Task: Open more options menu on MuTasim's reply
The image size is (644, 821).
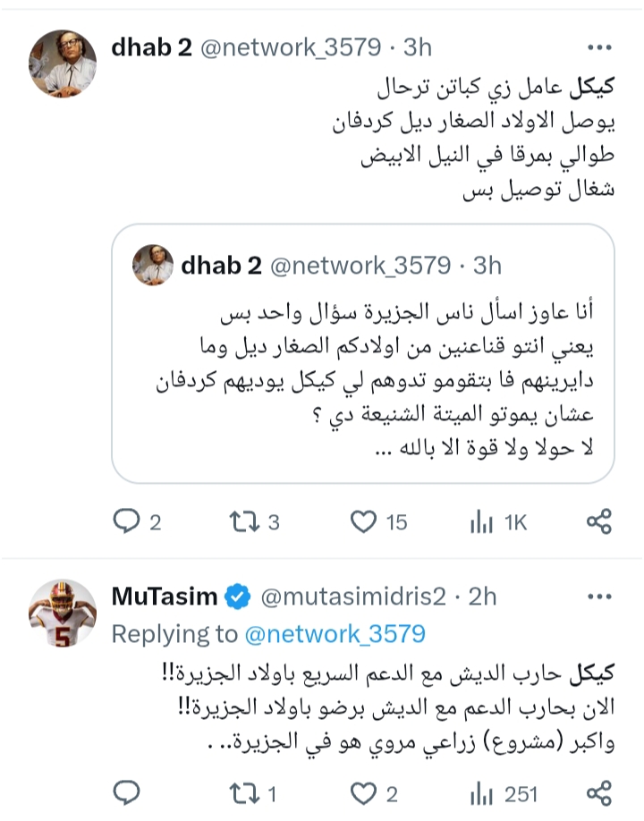Action: pyautogui.click(x=598, y=596)
